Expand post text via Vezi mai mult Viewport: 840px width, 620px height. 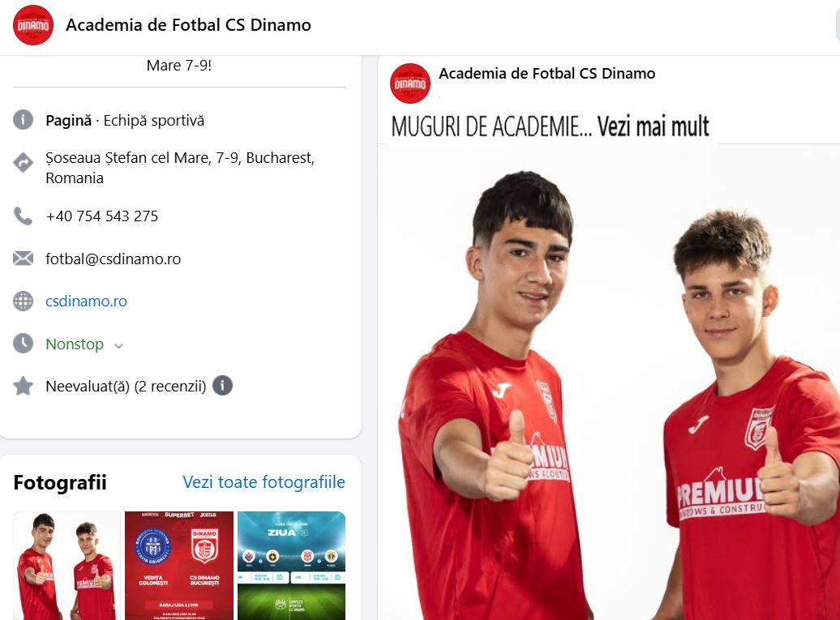click(653, 126)
